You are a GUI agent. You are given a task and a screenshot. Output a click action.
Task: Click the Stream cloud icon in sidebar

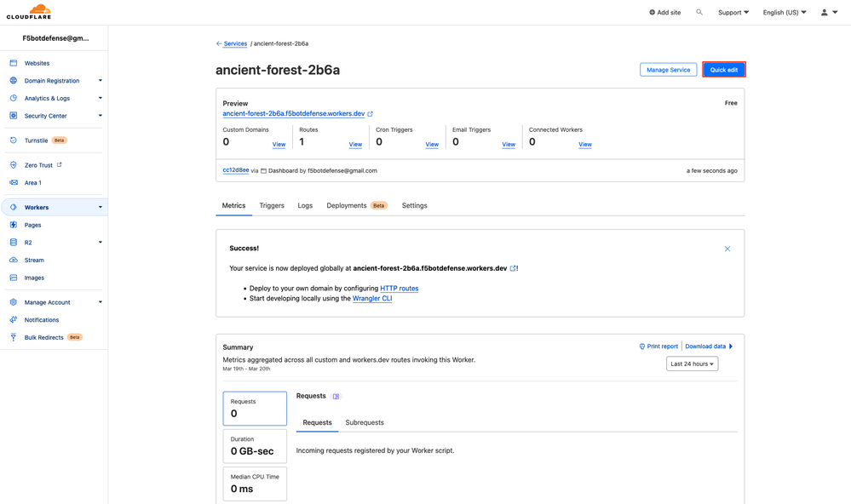click(14, 261)
